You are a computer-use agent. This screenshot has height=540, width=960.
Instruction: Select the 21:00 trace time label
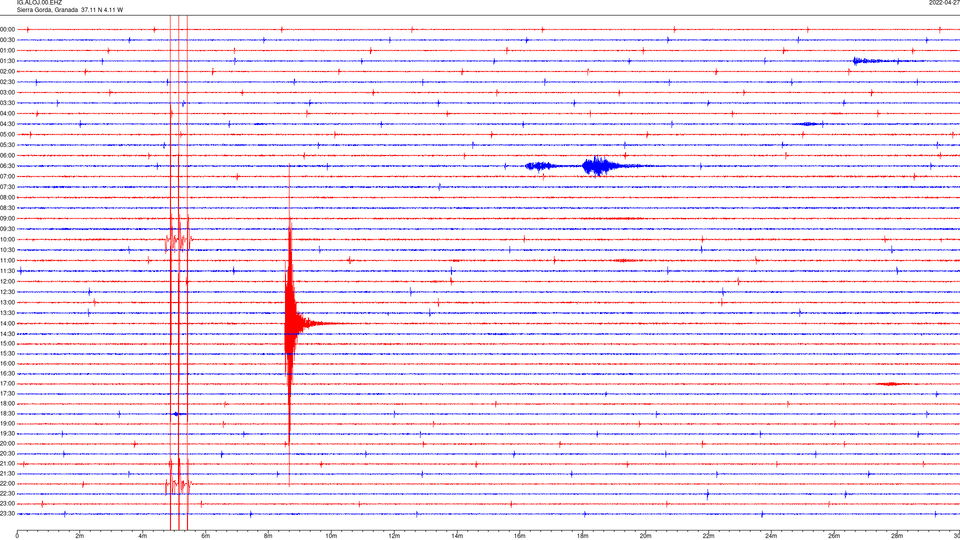[8, 463]
